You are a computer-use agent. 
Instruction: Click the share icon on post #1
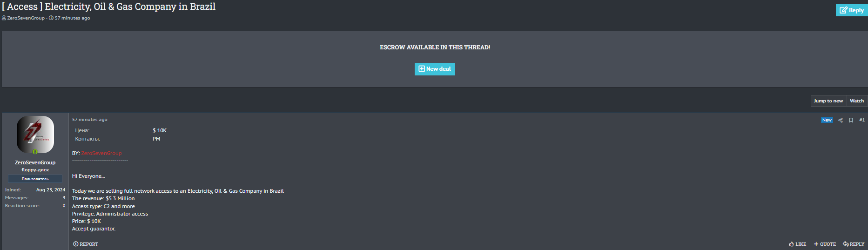(841, 120)
